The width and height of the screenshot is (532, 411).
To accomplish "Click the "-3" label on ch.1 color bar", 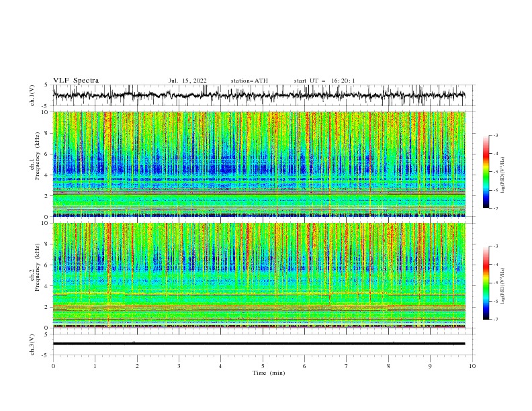I will click(x=495, y=135).
